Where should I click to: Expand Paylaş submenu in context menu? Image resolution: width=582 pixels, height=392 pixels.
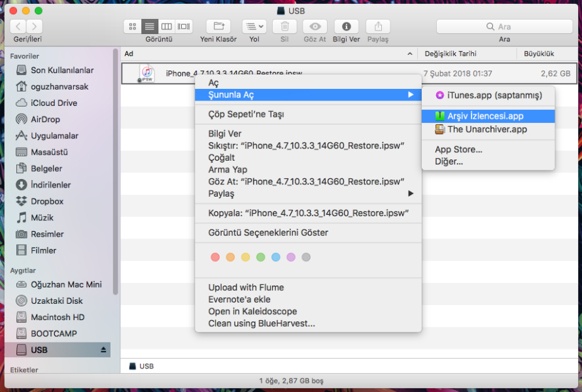(307, 193)
